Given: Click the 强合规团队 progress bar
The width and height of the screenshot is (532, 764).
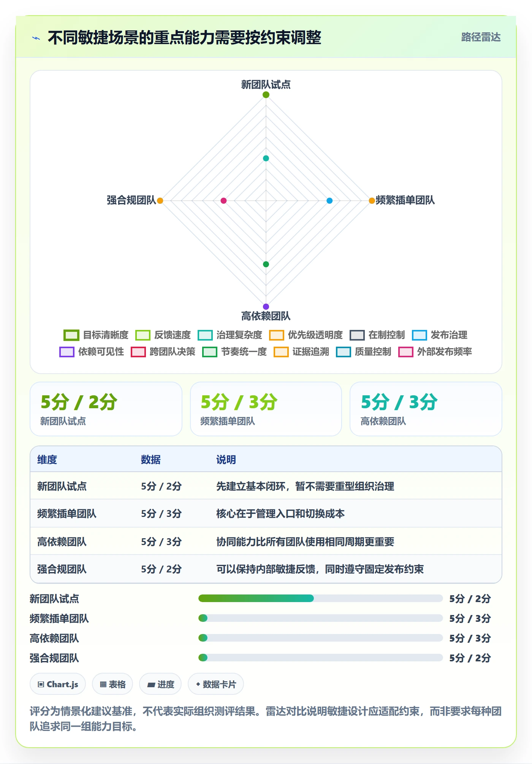Looking at the screenshot, I should 321,658.
